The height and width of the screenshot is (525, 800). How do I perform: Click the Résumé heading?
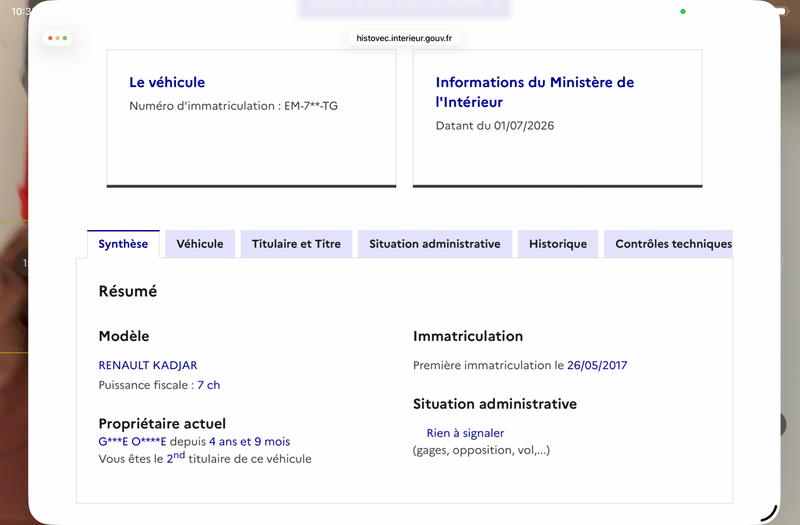pyautogui.click(x=128, y=291)
